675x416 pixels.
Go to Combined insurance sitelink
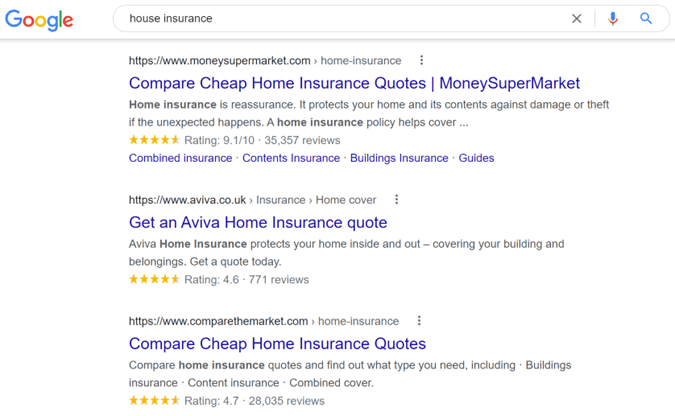point(180,158)
